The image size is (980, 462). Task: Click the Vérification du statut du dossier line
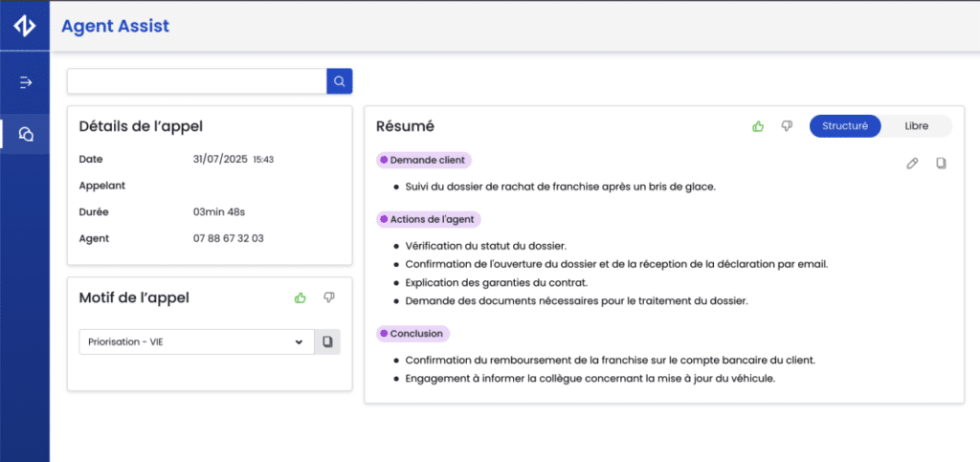(485, 246)
